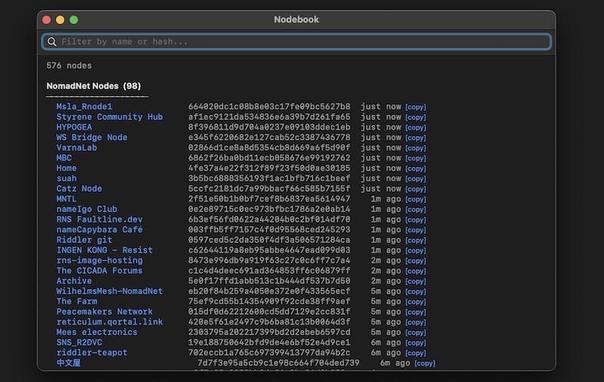Copy hash for WS Bridge Node
Viewport: 604px width, 382px height.
[x=416, y=138]
